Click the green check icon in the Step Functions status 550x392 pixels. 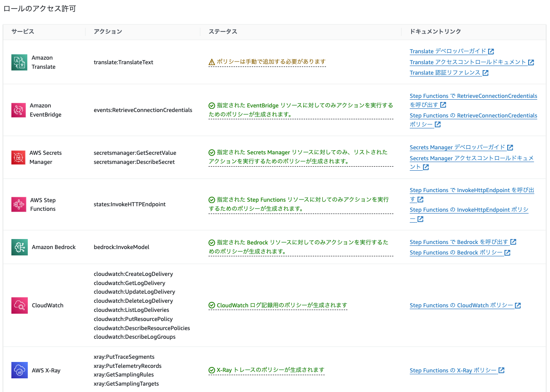(212, 200)
